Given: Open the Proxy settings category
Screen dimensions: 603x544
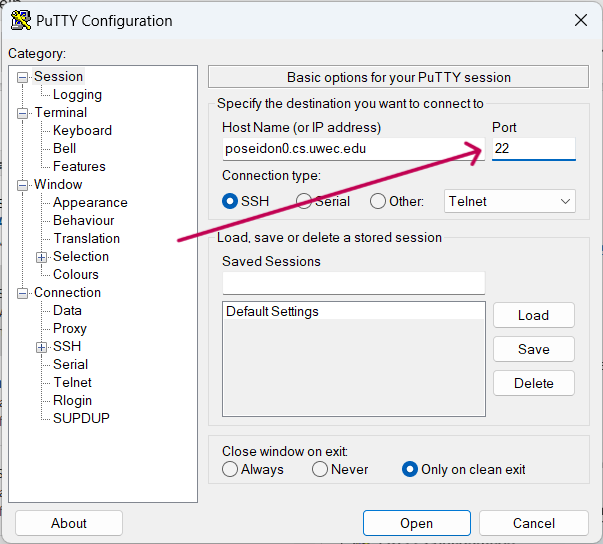Looking at the screenshot, I should [70, 329].
